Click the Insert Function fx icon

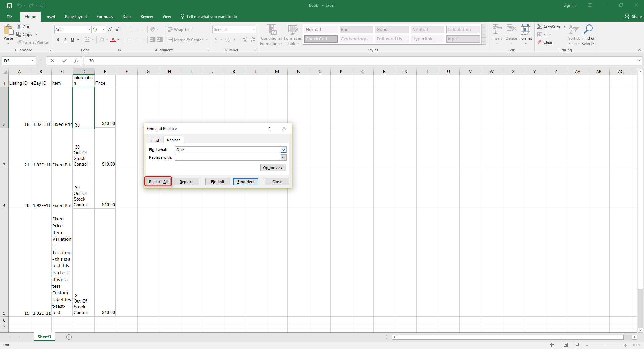(76, 61)
